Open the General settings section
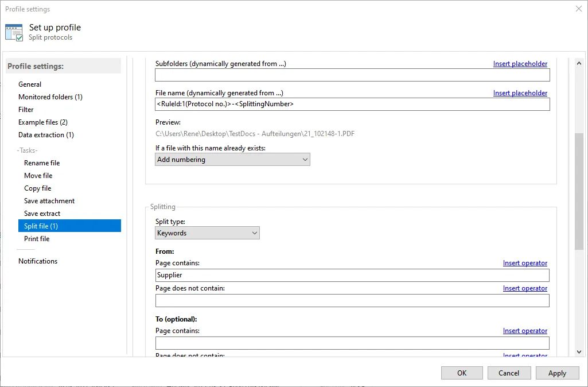The image size is (588, 387). (30, 84)
